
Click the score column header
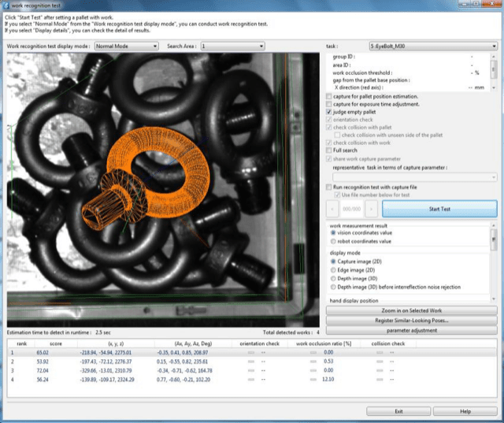pos(56,343)
